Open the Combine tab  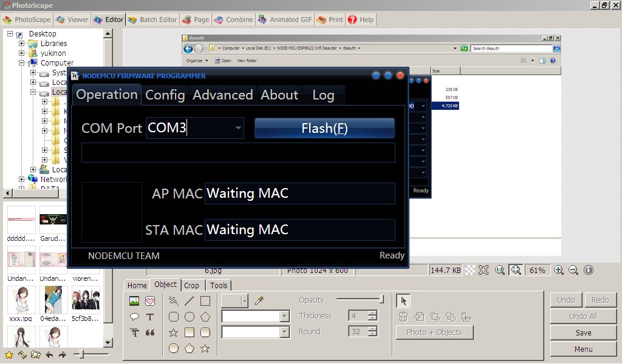coord(234,19)
